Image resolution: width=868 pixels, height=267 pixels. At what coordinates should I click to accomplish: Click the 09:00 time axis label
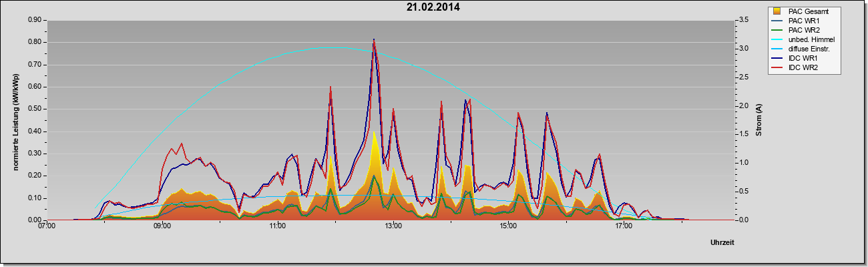coord(162,227)
